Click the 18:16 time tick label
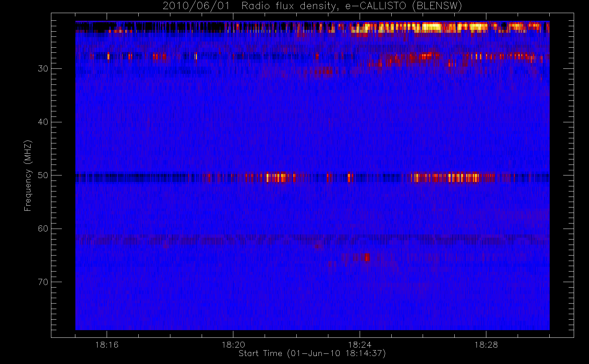Image resolution: width=589 pixels, height=364 pixels. [107, 345]
